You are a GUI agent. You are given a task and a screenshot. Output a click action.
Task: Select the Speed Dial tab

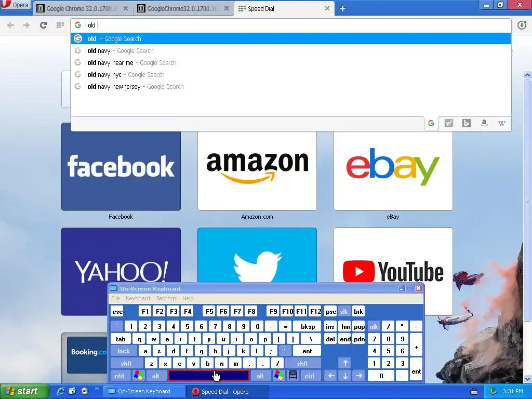[284, 8]
